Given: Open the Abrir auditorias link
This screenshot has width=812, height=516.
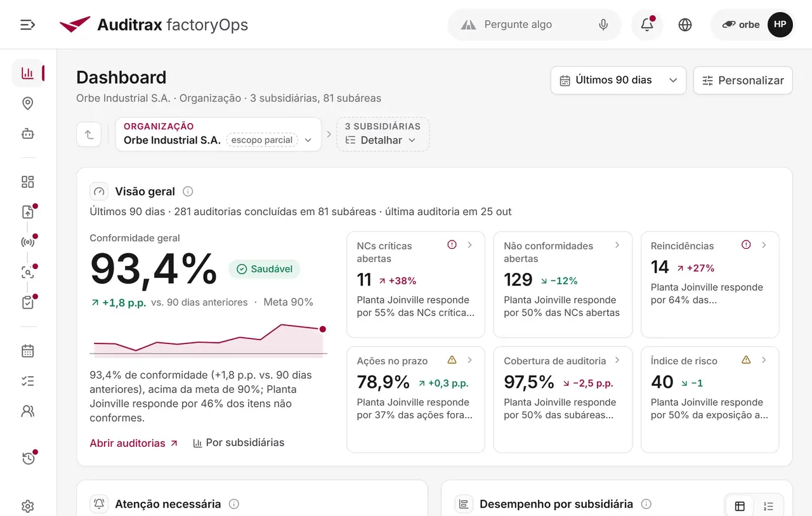Looking at the screenshot, I should click(x=134, y=443).
